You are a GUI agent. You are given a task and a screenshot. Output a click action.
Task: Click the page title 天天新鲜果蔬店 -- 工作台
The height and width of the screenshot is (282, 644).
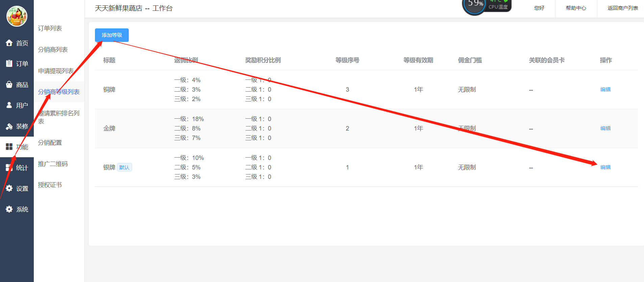134,8
